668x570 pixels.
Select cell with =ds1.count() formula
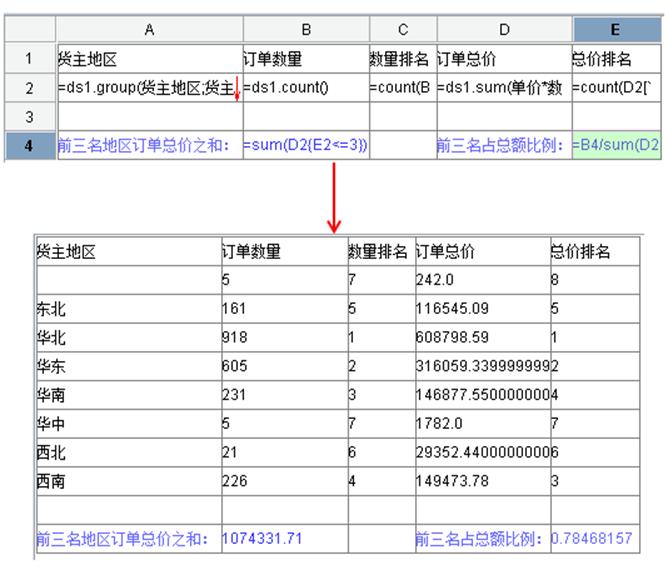pos(306,87)
